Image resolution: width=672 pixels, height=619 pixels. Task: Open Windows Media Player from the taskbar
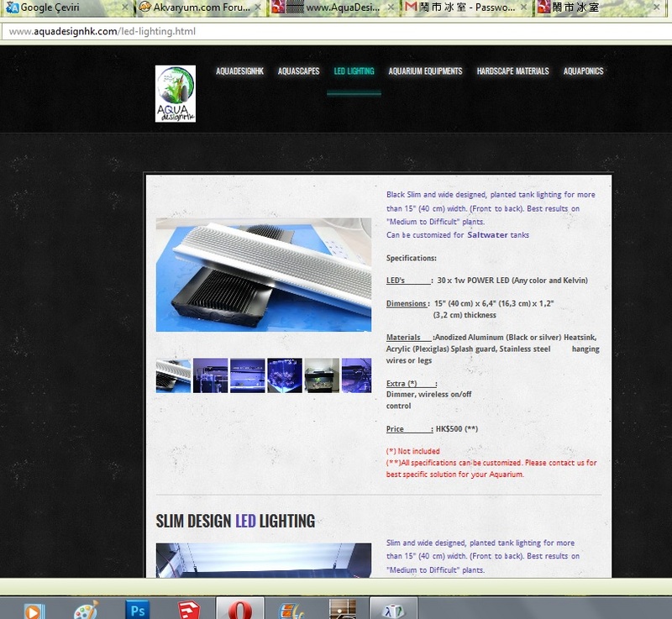[x=34, y=611]
